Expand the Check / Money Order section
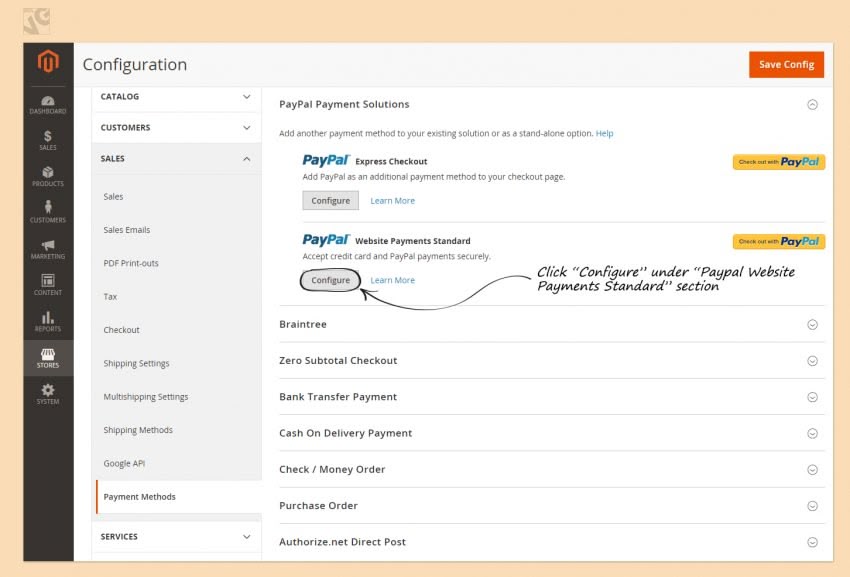 pos(812,470)
